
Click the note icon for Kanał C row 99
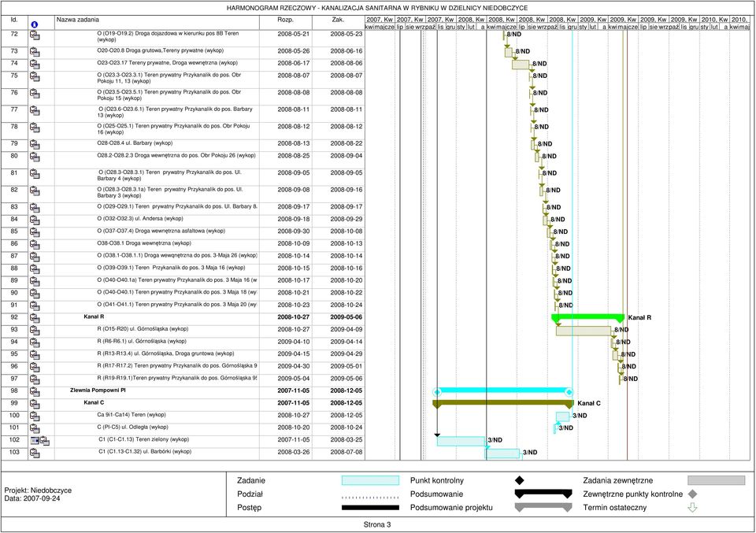(x=35, y=405)
